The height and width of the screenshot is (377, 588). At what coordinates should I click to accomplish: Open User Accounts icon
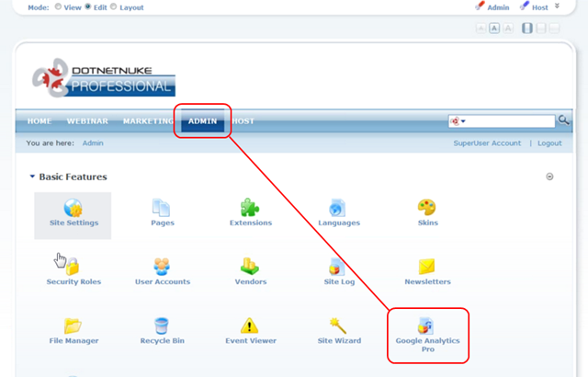click(x=162, y=267)
